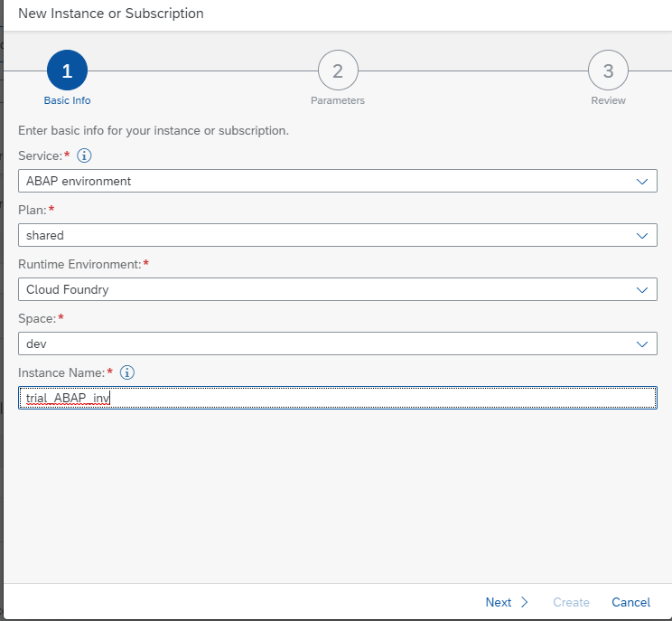Click the step 3 circle icon

608,71
